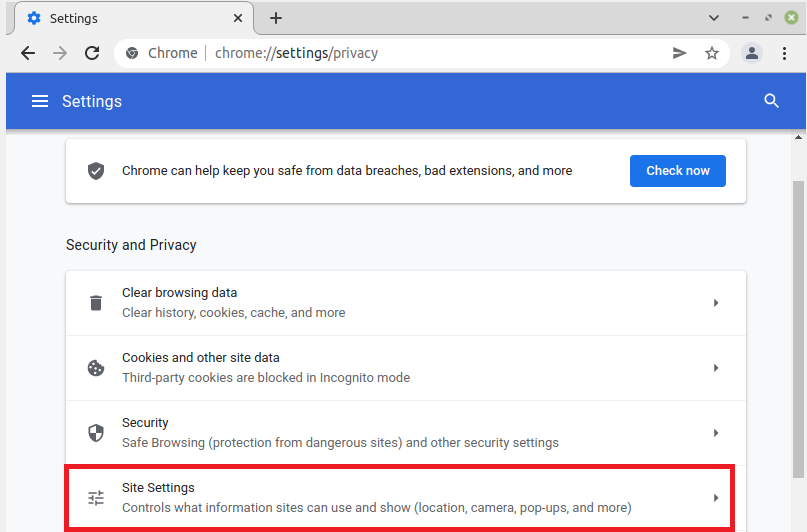807x532 pixels.
Task: Open the Chrome three-dot menu
Action: (x=784, y=53)
